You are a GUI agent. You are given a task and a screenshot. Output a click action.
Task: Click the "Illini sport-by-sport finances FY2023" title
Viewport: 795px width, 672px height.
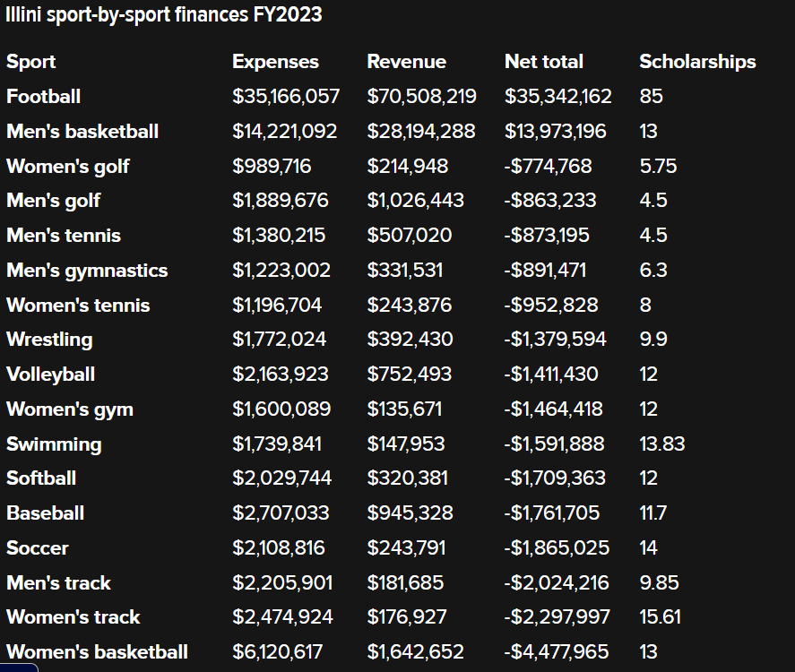tap(164, 15)
